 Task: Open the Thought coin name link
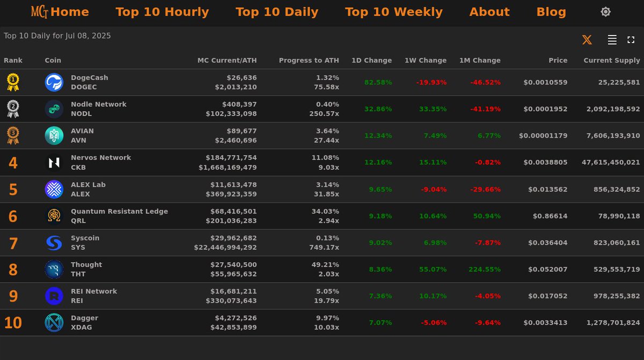(86, 265)
